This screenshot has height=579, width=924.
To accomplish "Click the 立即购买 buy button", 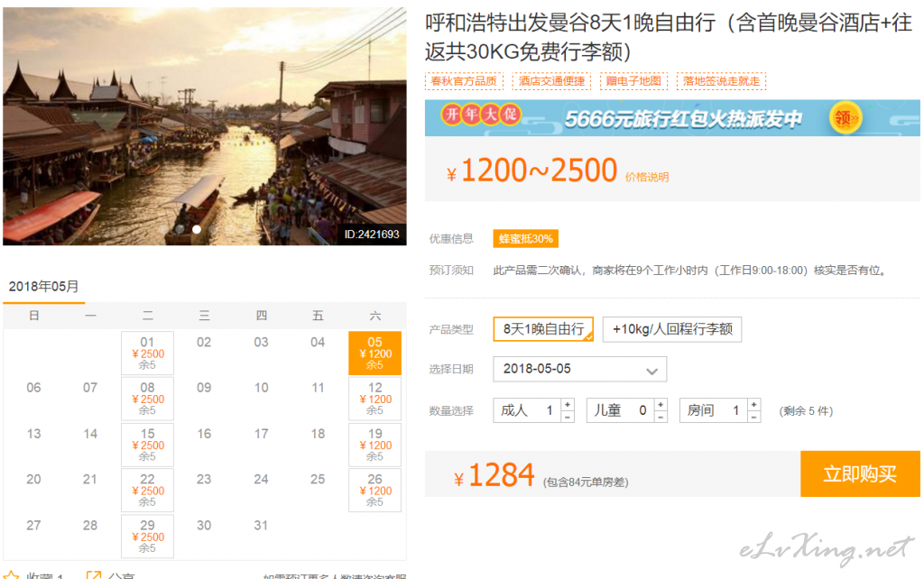I will [860, 473].
